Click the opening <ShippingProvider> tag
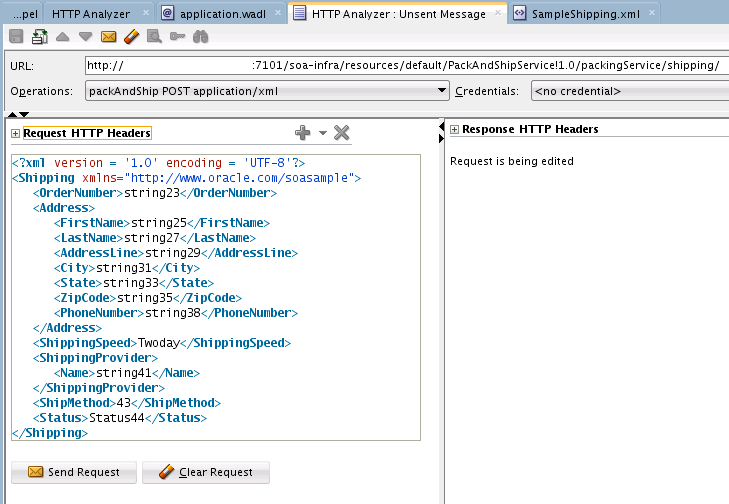 click(x=95, y=358)
